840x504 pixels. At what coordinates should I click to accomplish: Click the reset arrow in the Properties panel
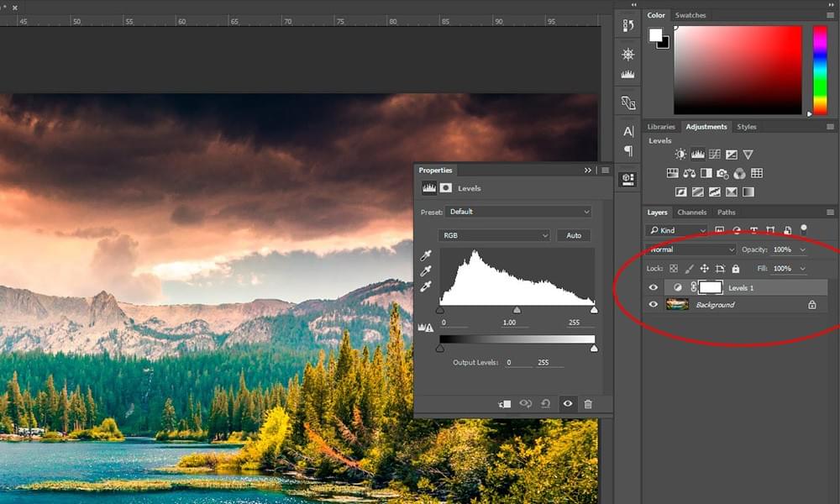(x=544, y=403)
